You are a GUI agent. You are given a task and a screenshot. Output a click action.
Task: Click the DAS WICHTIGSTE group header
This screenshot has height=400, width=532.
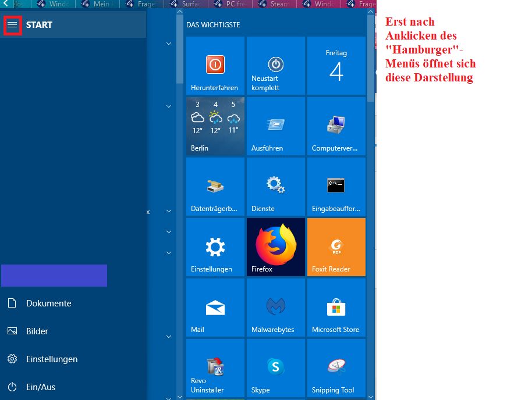coord(213,25)
